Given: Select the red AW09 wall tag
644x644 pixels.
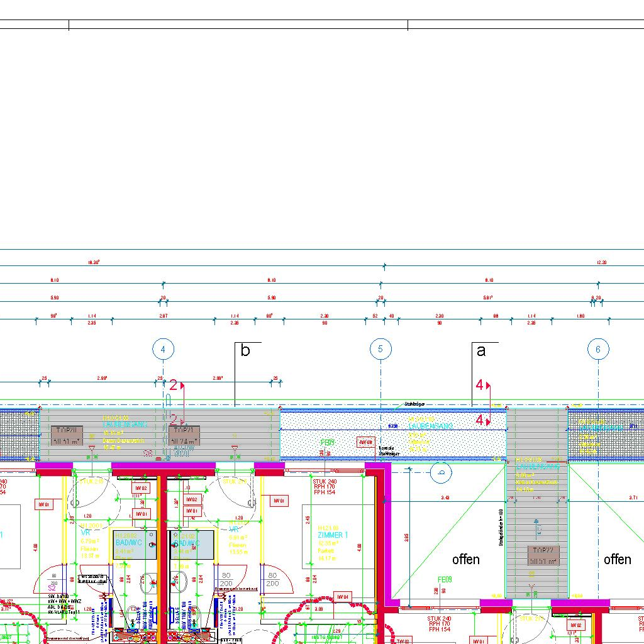Looking at the screenshot, I should click(366, 442).
